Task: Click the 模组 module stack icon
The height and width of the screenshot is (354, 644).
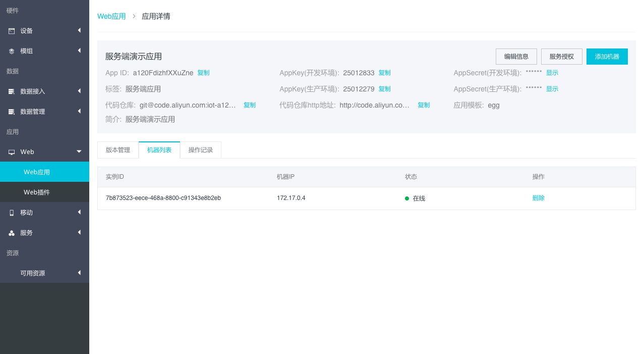Action: (12, 51)
